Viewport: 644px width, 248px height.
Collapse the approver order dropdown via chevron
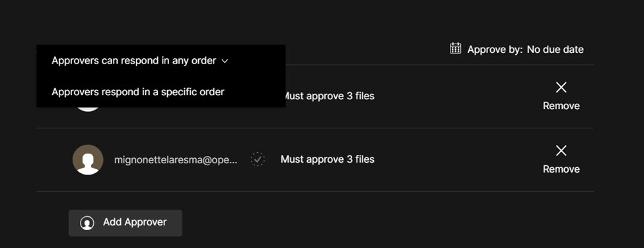coord(225,61)
